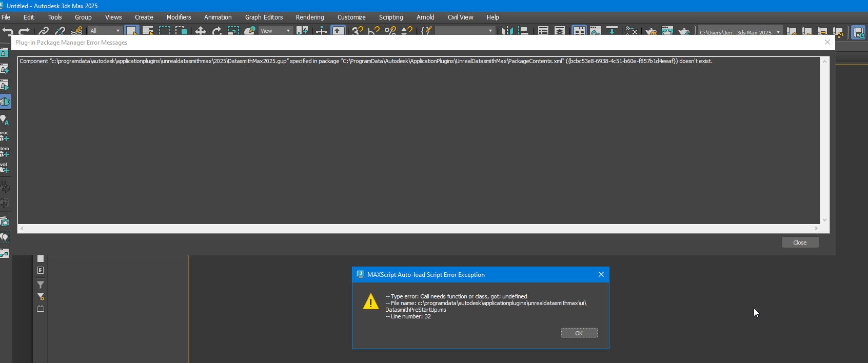The image size is (868, 363).
Task: Click the save-with-clock icon at toolbar end
Action: pyautogui.click(x=858, y=31)
